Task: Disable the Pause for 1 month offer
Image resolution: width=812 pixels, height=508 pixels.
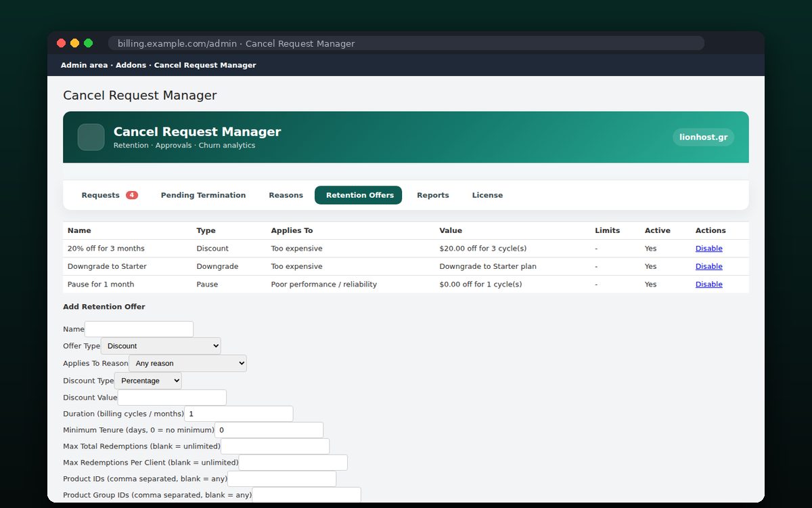Action: [708, 284]
